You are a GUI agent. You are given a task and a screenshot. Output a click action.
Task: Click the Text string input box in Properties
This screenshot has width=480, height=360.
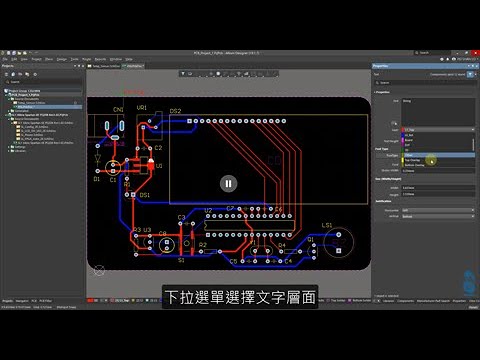438,112
